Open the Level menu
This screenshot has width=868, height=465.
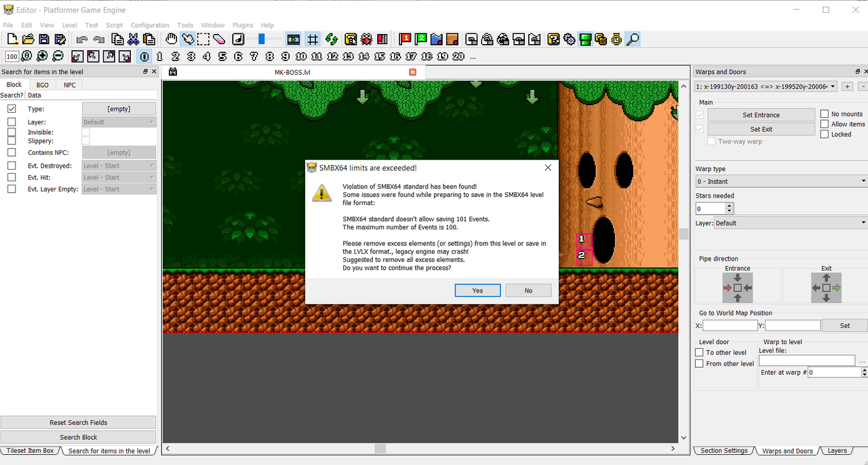point(69,25)
